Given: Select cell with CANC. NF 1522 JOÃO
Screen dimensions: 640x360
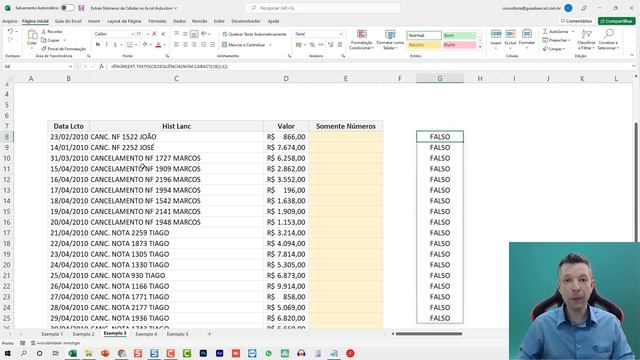Looking at the screenshot, I should [176, 137].
